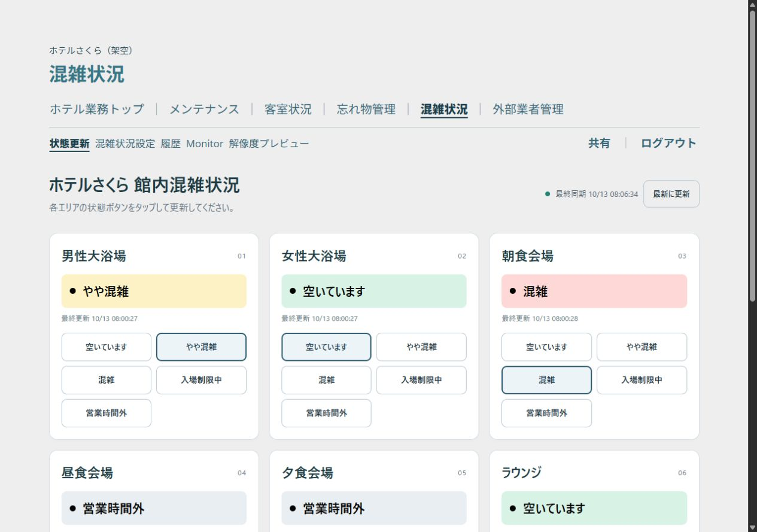Image resolution: width=757 pixels, height=532 pixels.
Task: Open the 外部業者管理 tab
Action: 528,110
